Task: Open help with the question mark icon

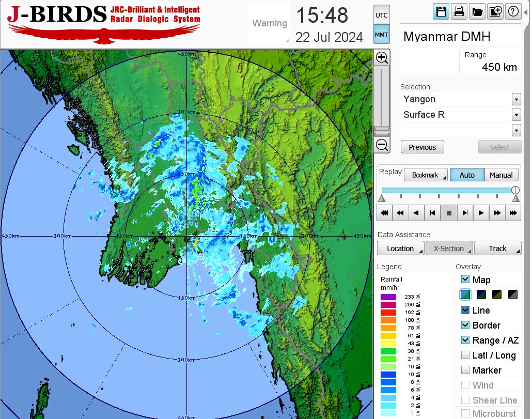Action: [513, 12]
